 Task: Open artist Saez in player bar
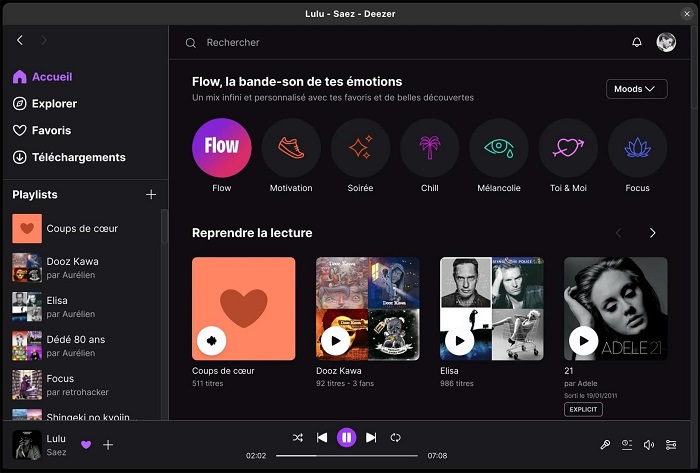coord(56,452)
